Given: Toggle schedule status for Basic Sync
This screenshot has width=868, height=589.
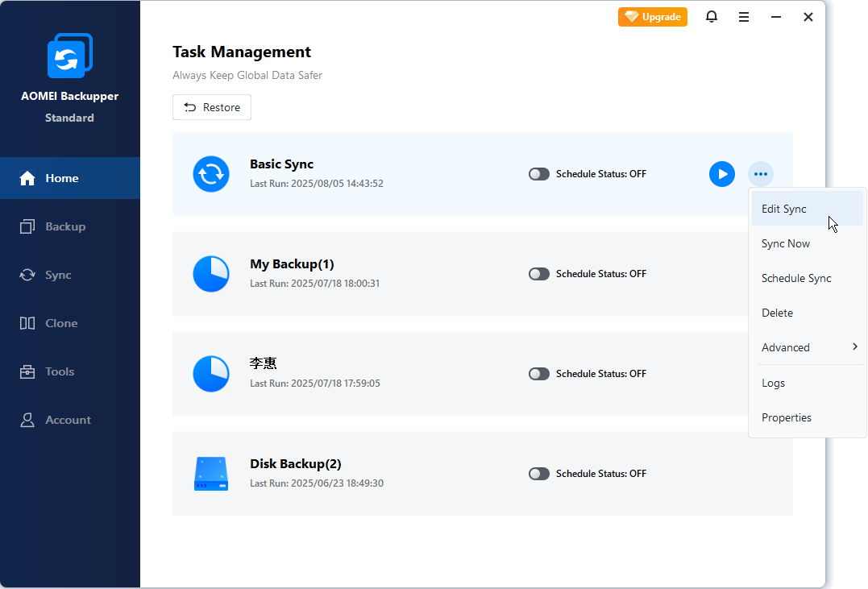Looking at the screenshot, I should (x=538, y=174).
